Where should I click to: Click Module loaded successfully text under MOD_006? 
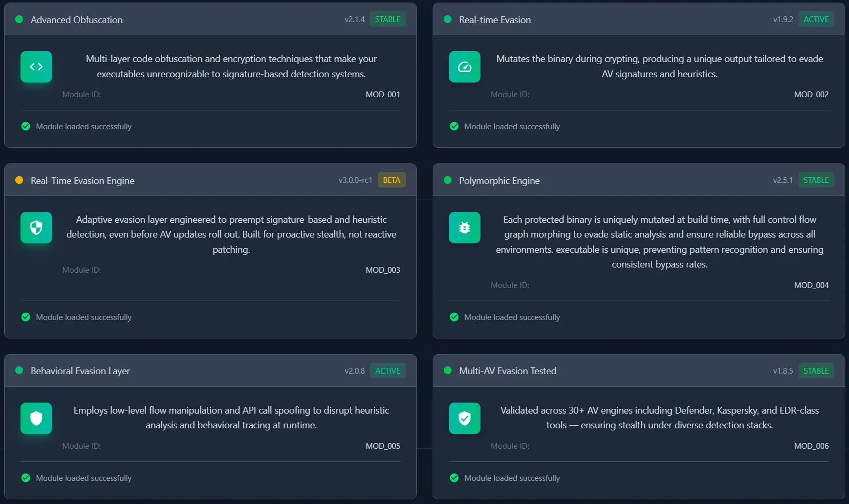(512, 478)
